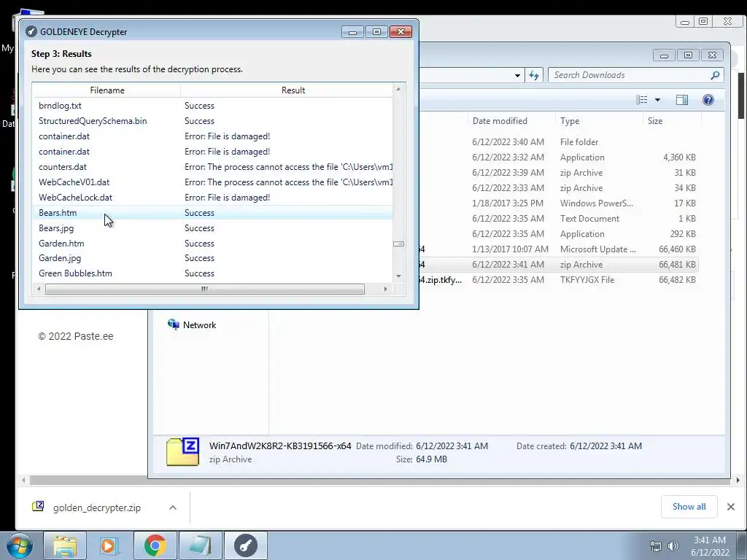The height and width of the screenshot is (560, 747).
Task: Click the Search Downloads input field
Action: pos(629,75)
